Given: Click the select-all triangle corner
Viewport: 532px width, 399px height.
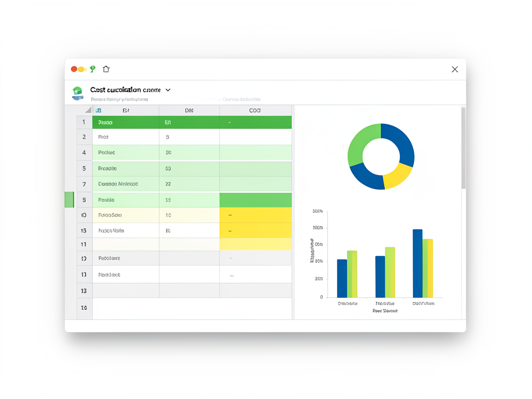Looking at the screenshot, I should [x=88, y=110].
